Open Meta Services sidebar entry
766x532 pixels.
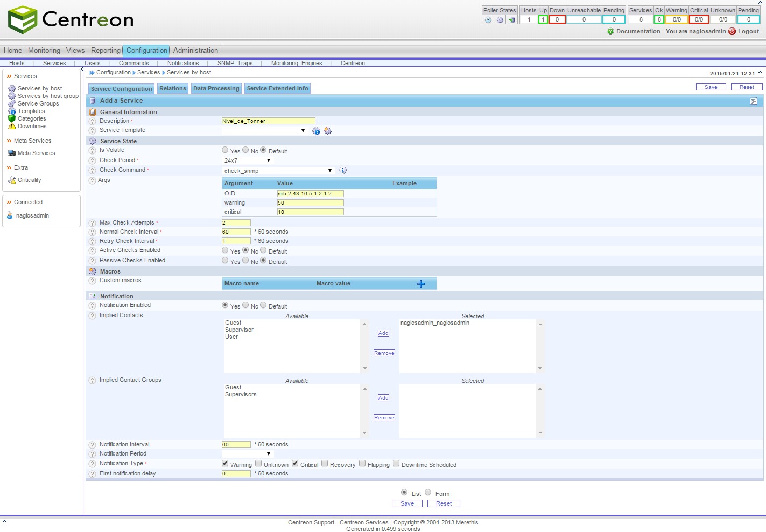coord(36,153)
